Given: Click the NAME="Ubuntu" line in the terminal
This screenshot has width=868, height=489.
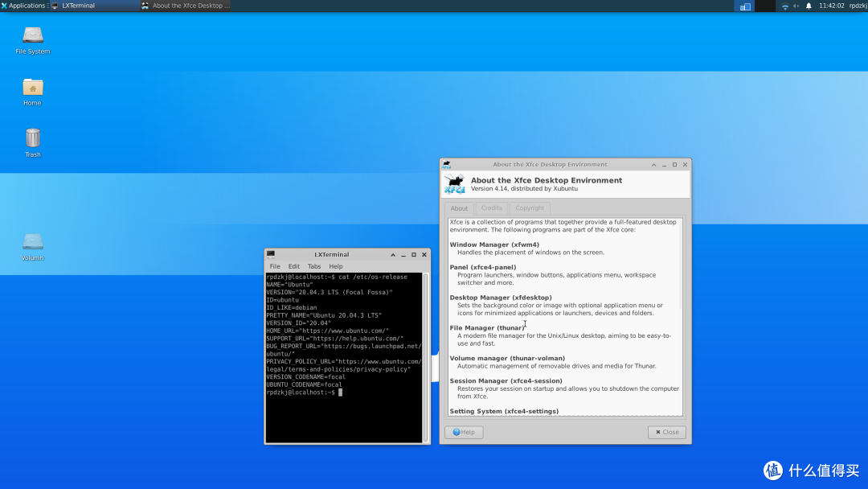Looking at the screenshot, I should (289, 284).
